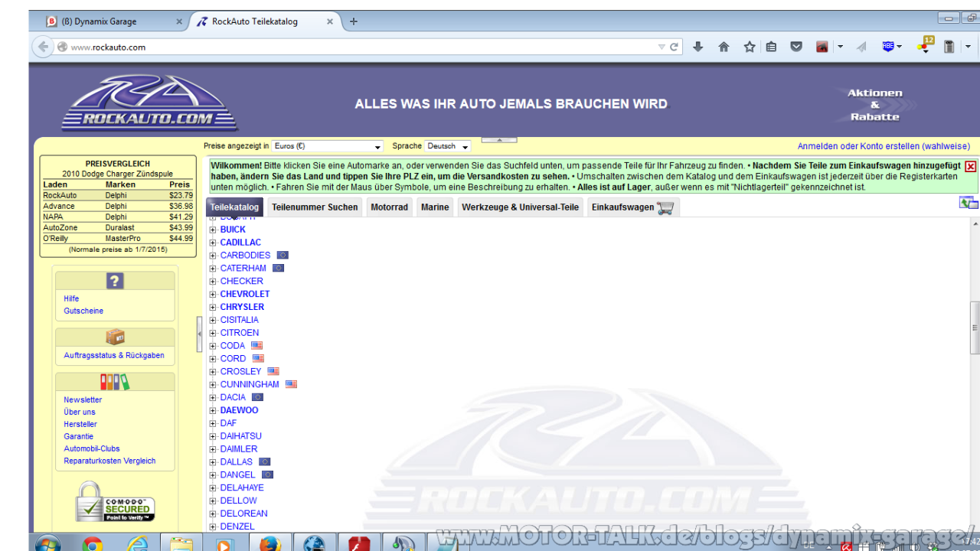Expand the BUICK tree node
The width and height of the screenshot is (980, 551).
point(213,230)
